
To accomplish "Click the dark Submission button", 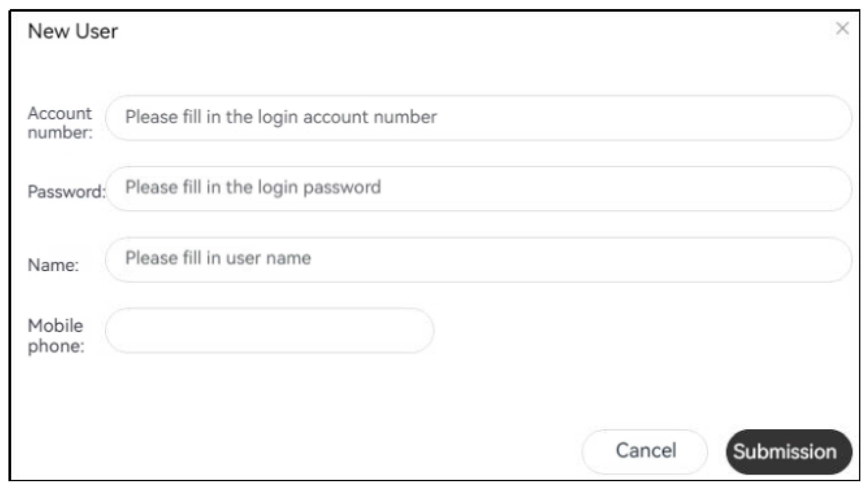I will [788, 452].
